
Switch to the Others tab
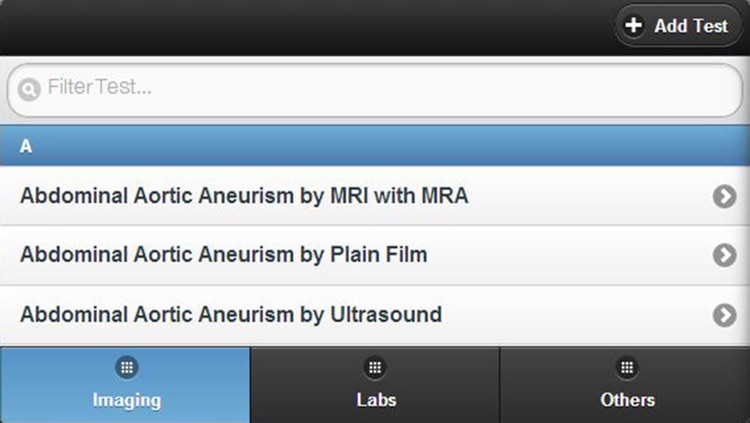click(625, 385)
